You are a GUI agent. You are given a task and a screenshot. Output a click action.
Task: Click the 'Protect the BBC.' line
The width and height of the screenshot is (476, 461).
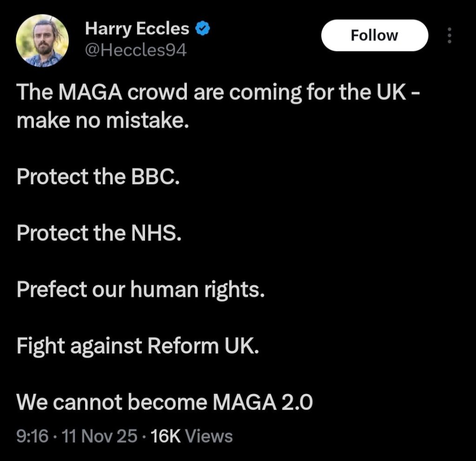(x=98, y=177)
